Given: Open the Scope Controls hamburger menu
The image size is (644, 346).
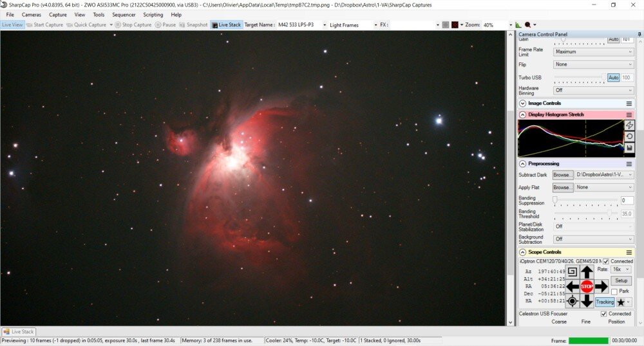Looking at the screenshot, I should click(629, 253).
